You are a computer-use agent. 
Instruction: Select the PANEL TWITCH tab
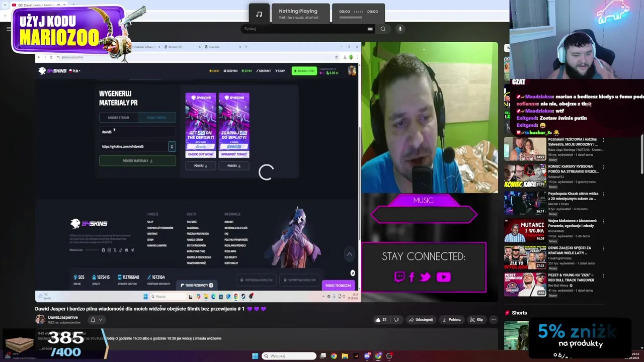click(156, 118)
